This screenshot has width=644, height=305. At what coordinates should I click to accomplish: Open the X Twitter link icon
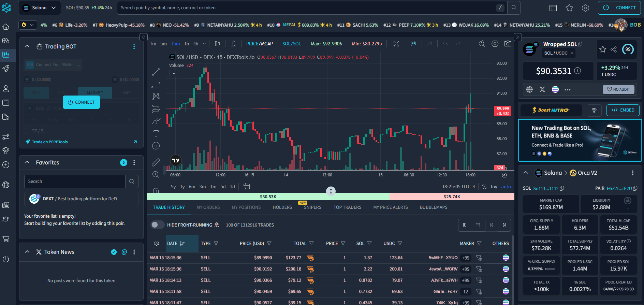pyautogui.click(x=542, y=89)
